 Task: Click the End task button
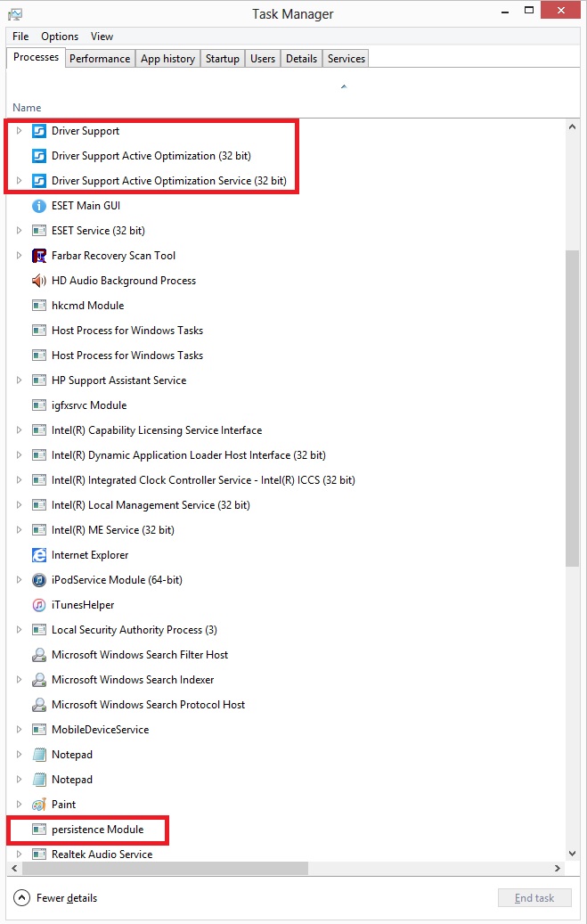point(534,898)
